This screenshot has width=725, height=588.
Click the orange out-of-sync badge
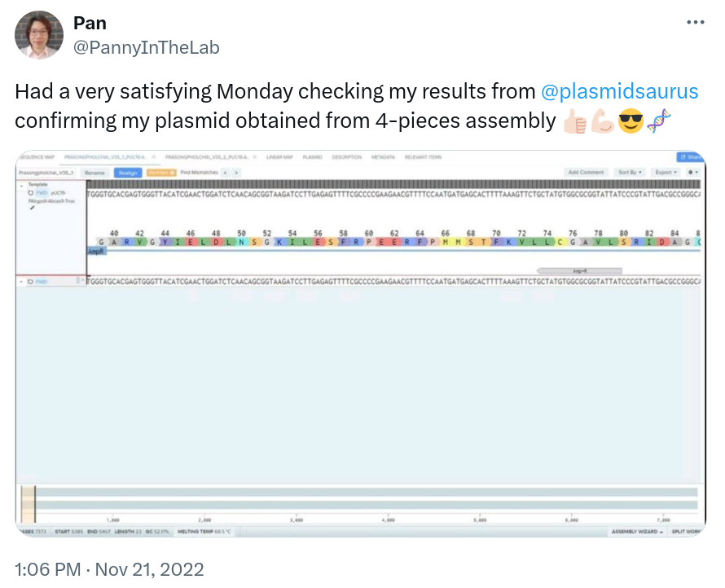click(160, 173)
